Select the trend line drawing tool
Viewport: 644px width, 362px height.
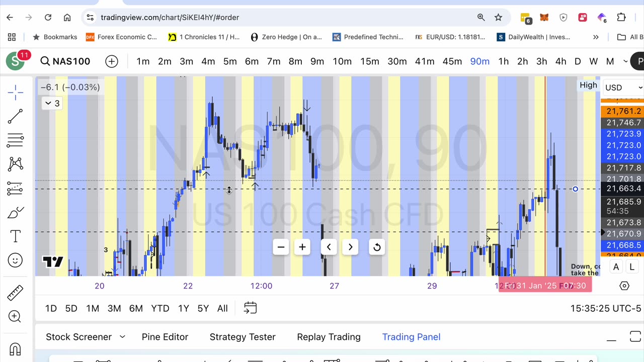[15, 116]
